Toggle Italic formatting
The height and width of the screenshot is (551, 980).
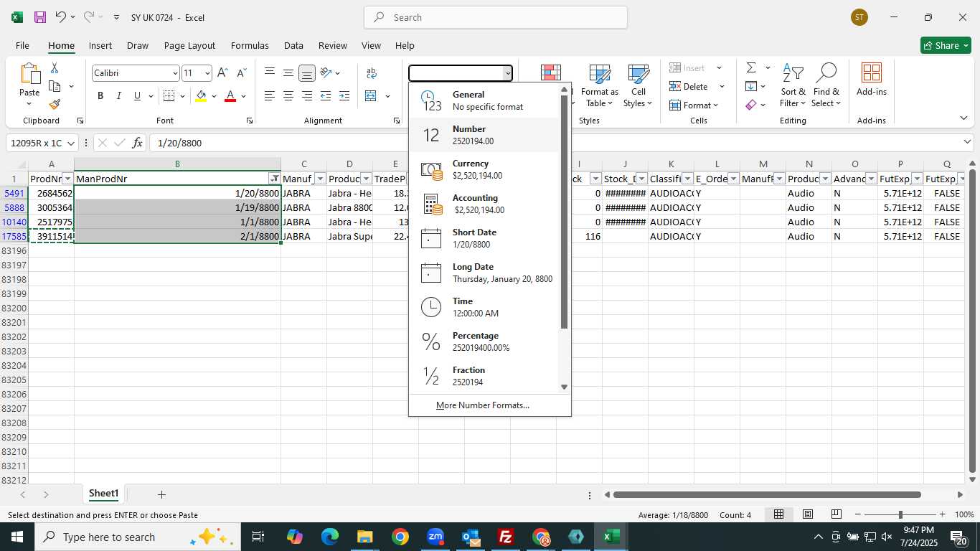118,96
